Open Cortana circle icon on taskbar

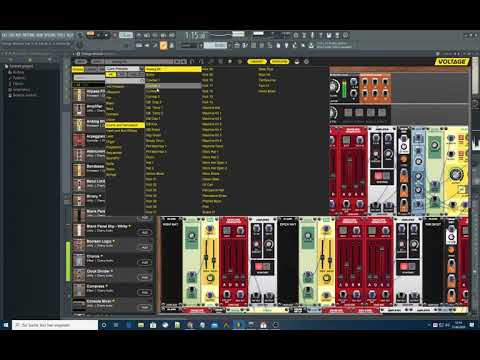point(104,325)
